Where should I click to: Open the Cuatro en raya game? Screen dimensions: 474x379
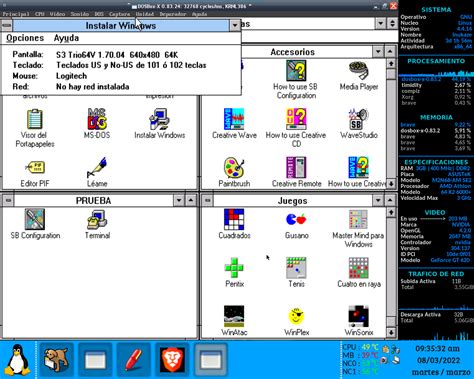[358, 268]
